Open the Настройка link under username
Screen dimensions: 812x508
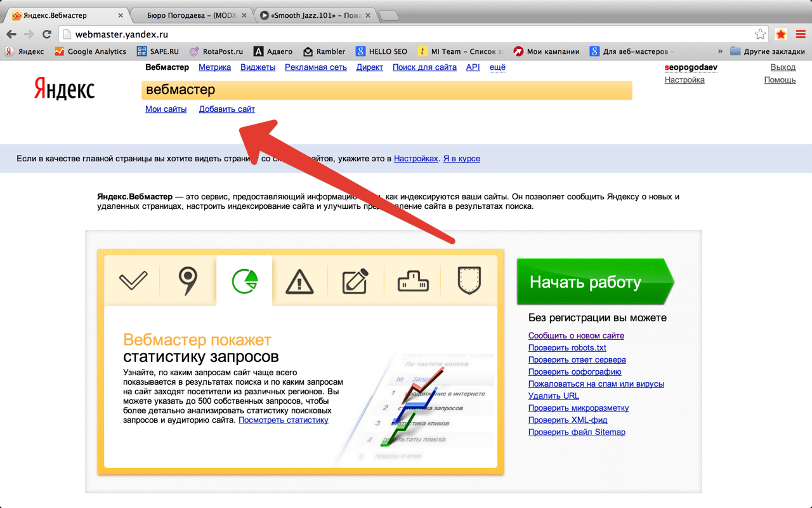(684, 80)
